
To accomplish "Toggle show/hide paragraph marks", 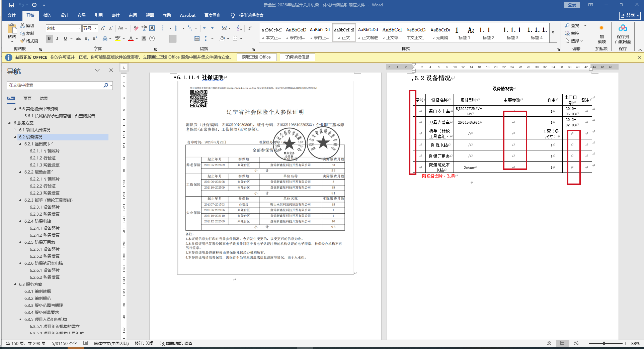I will pos(250,28).
